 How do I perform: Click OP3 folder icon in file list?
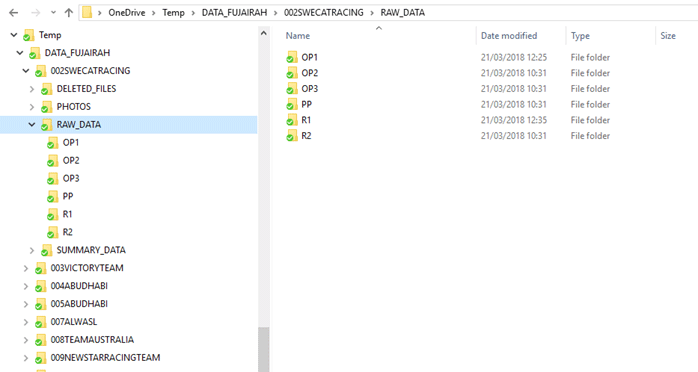click(x=292, y=89)
